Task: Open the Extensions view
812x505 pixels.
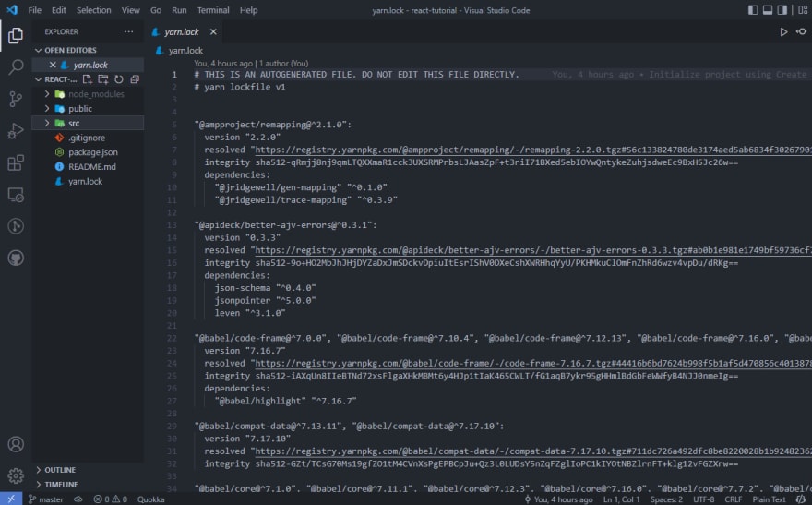Action: (x=16, y=162)
